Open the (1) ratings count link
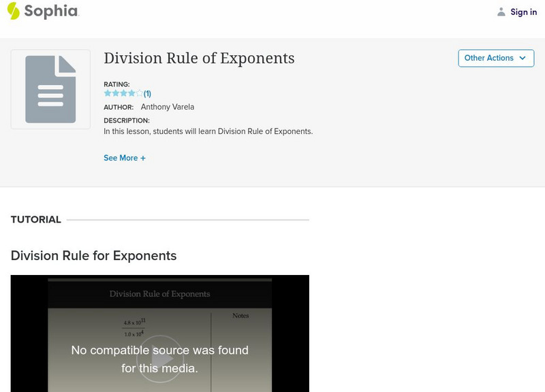Image resolution: width=545 pixels, height=392 pixels. (x=146, y=93)
